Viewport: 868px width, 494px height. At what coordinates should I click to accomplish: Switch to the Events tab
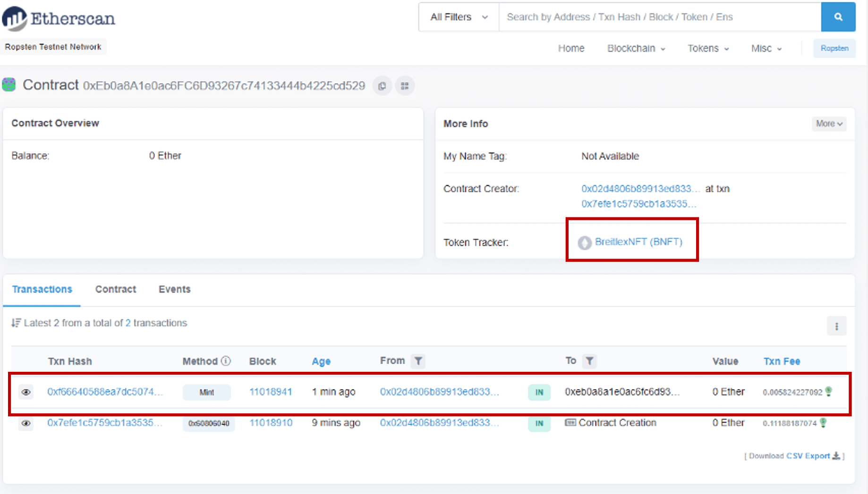[174, 289]
